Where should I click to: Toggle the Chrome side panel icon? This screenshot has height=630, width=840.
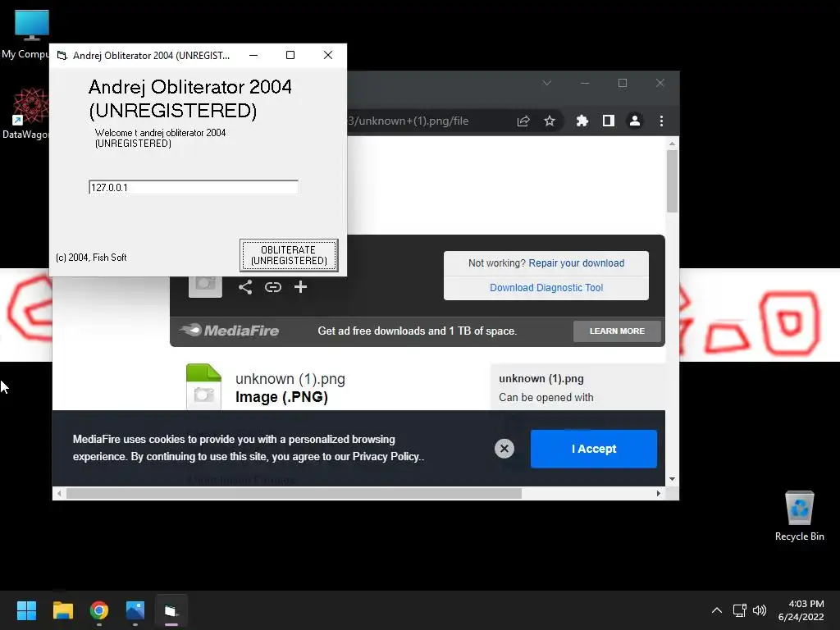(x=609, y=121)
